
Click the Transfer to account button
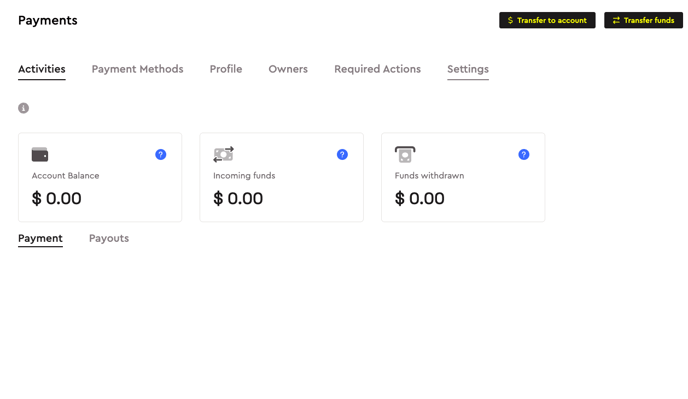click(547, 20)
